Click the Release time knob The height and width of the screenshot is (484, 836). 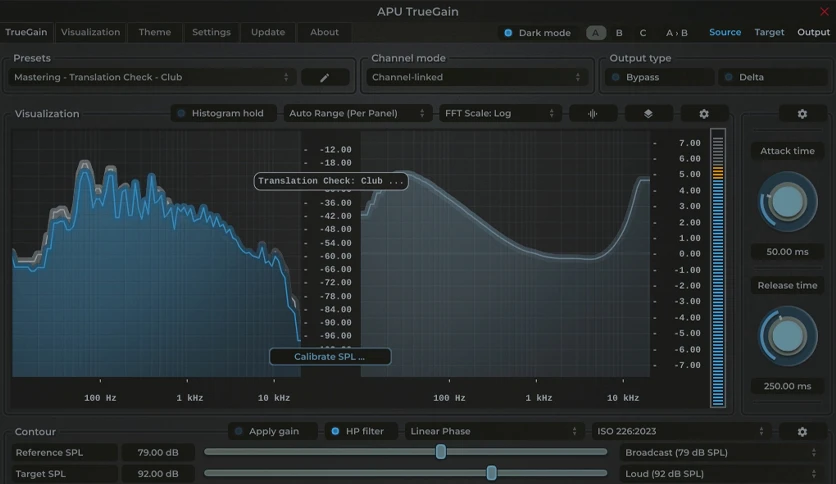(x=787, y=336)
